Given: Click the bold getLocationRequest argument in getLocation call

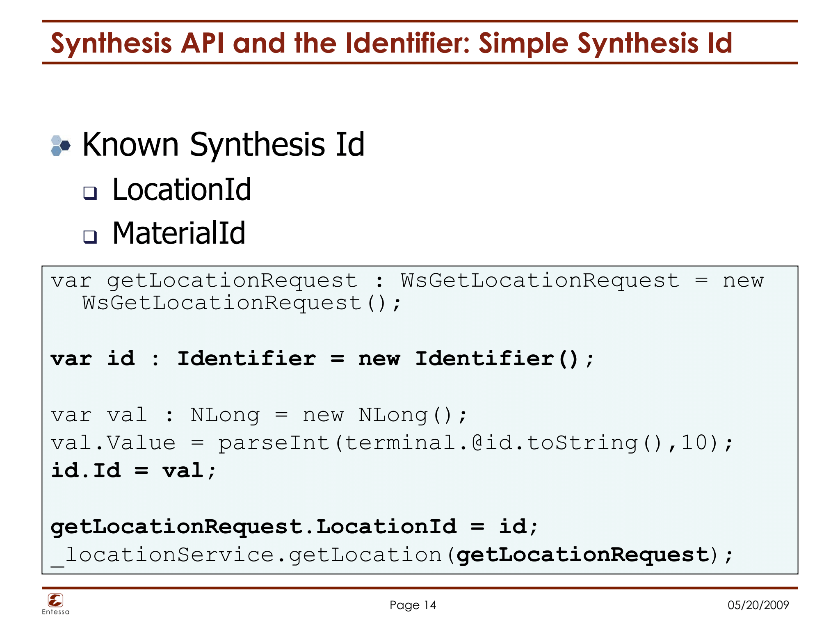Looking at the screenshot, I should point(583,555).
